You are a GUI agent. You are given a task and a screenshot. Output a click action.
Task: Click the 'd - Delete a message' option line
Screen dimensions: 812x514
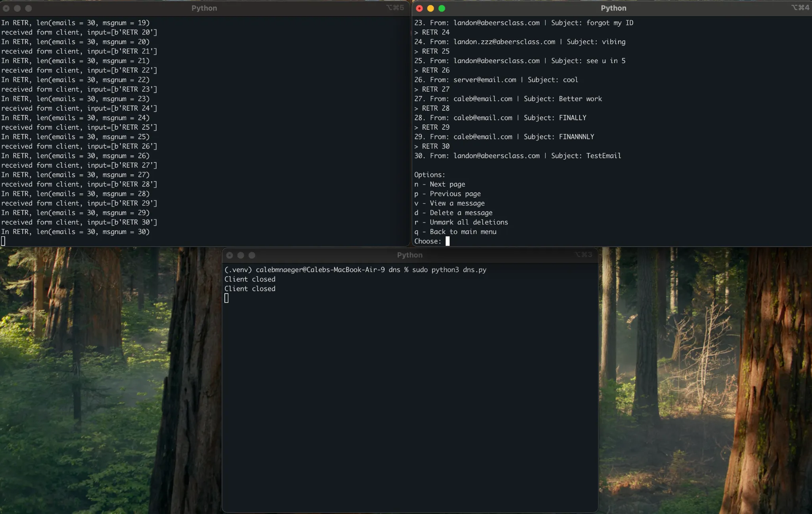click(453, 213)
